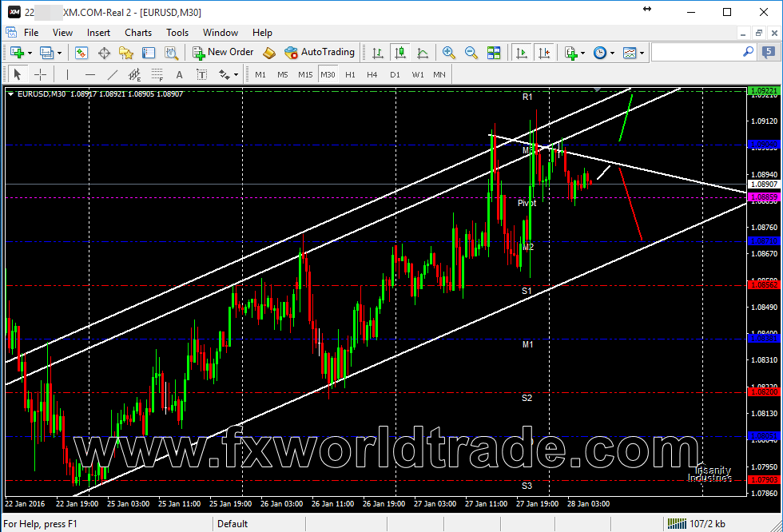The width and height of the screenshot is (783, 532).
Task: Open the MetaEditor yellow book icon
Action: [x=269, y=53]
